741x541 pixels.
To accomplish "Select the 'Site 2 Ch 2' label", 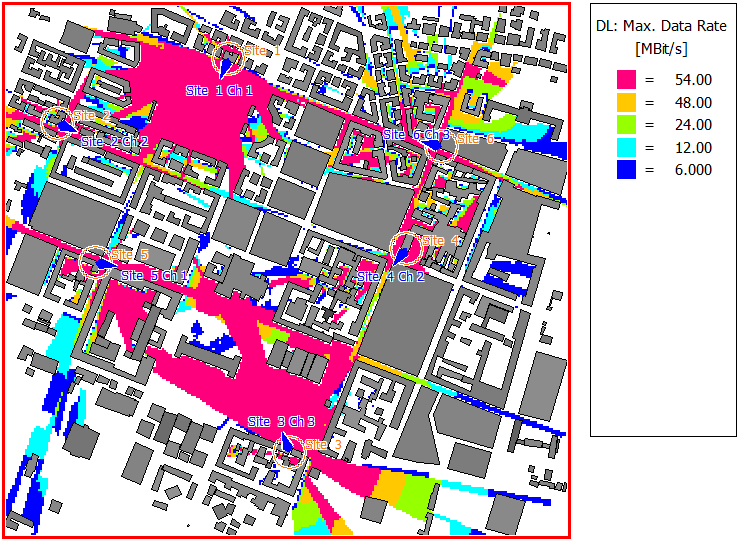I will (x=114, y=142).
